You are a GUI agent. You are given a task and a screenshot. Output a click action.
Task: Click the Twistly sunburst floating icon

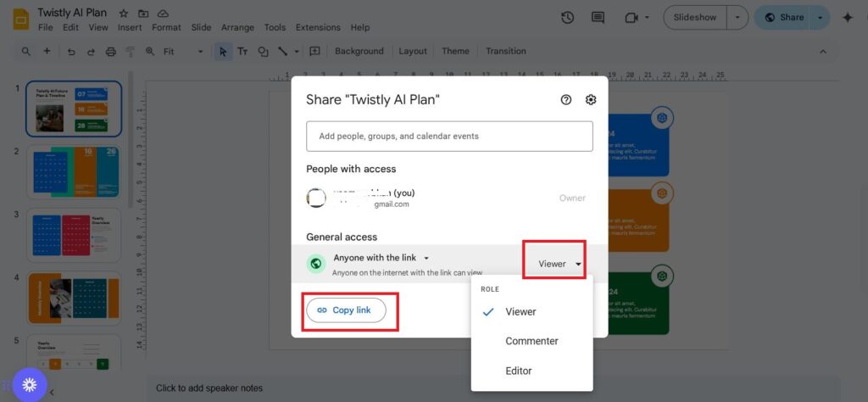pos(30,384)
